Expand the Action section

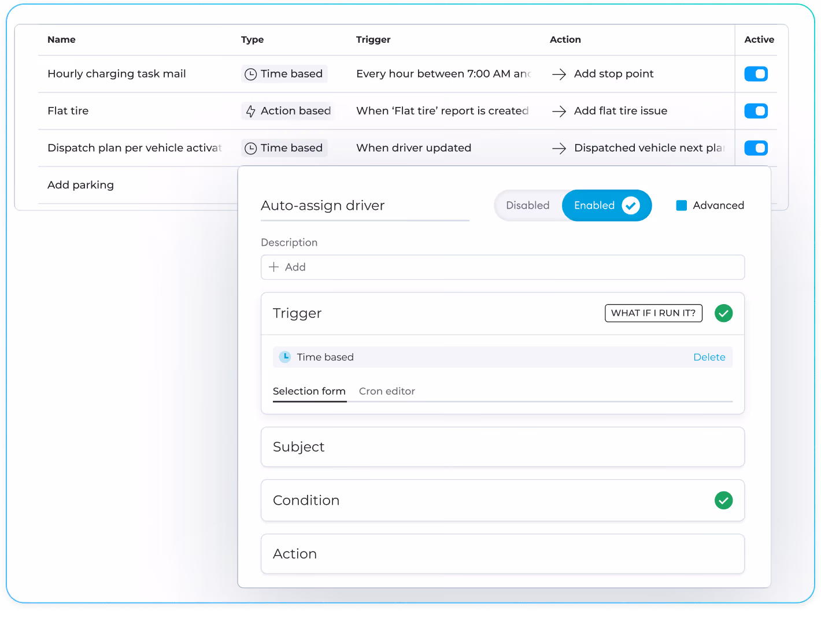(502, 554)
